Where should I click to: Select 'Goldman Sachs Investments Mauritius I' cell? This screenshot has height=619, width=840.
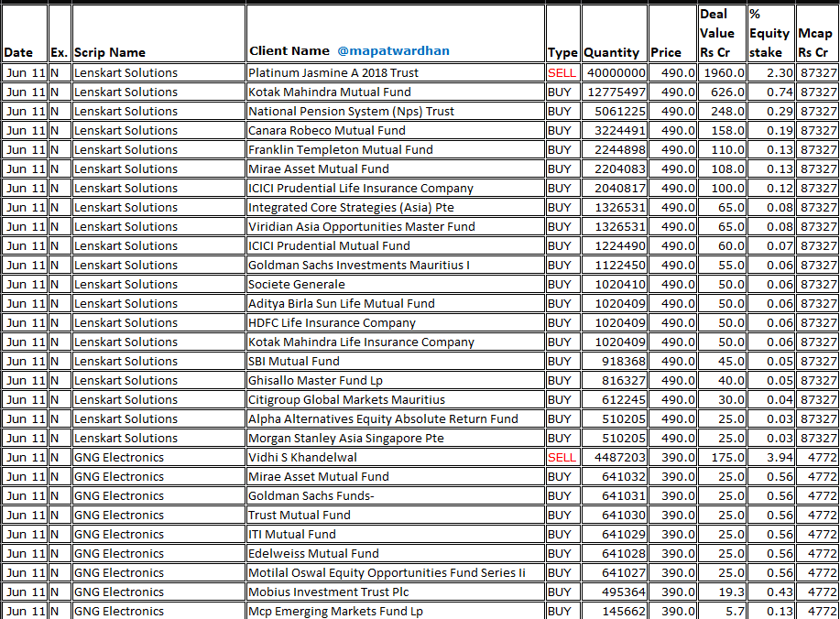(396, 266)
